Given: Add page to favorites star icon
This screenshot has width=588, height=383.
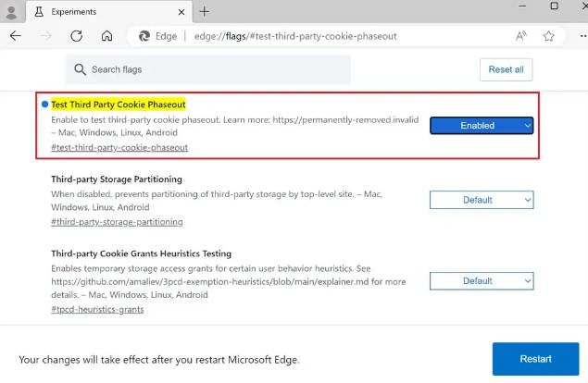Looking at the screenshot, I should click(548, 36).
